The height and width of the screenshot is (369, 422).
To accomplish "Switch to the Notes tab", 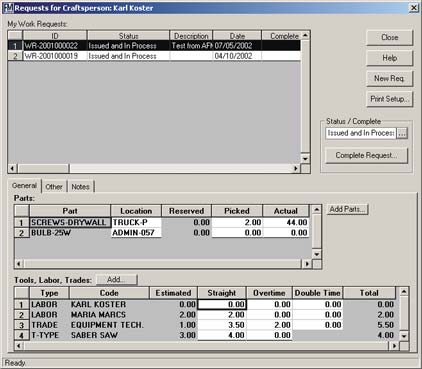I will click(x=80, y=187).
